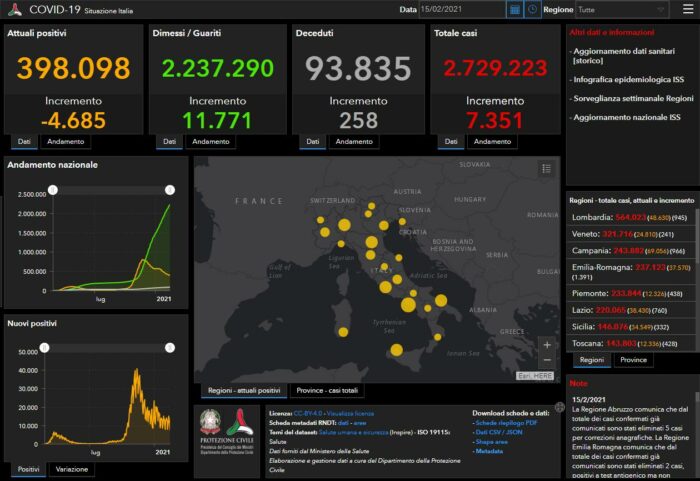Image resolution: width=700 pixels, height=481 pixels.
Task: Select Variazione tab under Nuovi positivi chart
Action: click(x=71, y=469)
